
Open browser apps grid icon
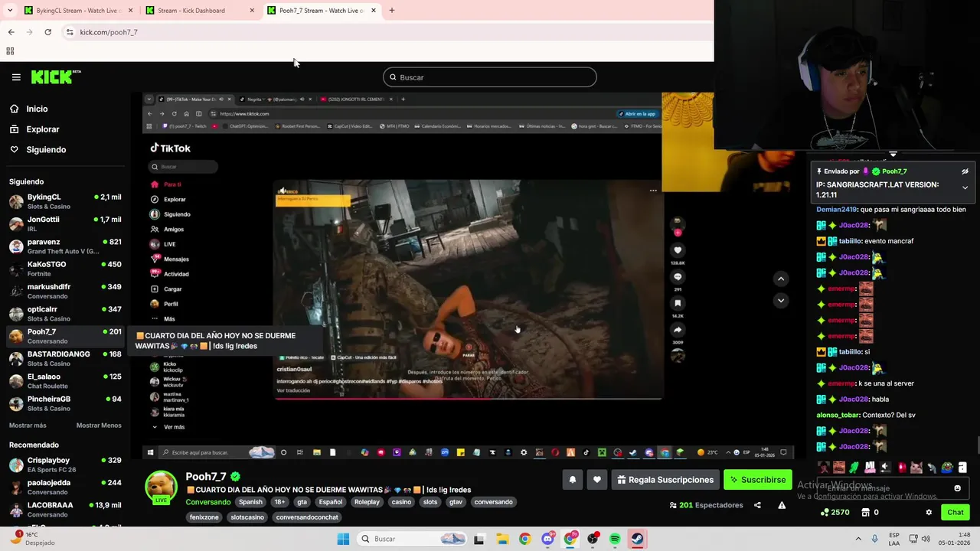(x=10, y=51)
